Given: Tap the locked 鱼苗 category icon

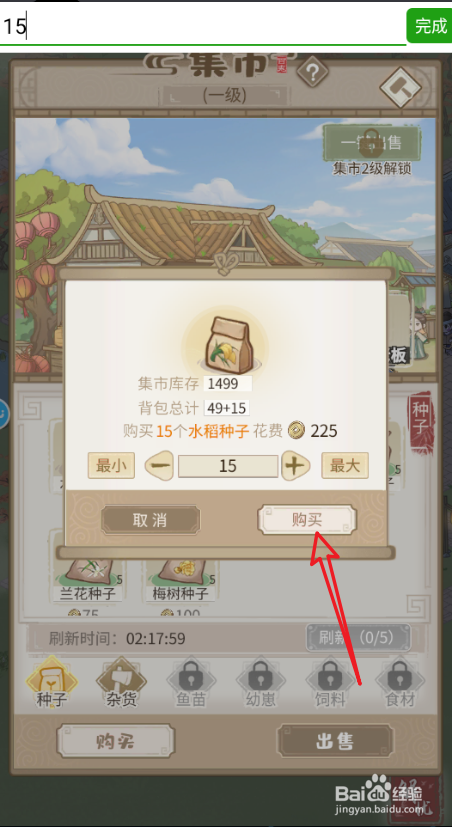Looking at the screenshot, I should (191, 682).
